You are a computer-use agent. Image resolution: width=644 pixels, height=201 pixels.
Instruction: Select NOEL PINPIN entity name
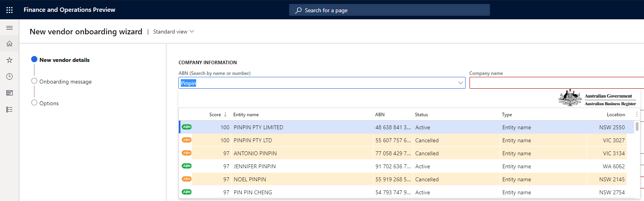(x=250, y=179)
